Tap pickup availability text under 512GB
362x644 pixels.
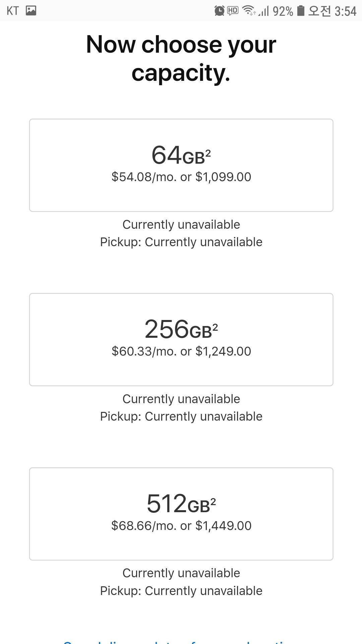click(181, 591)
